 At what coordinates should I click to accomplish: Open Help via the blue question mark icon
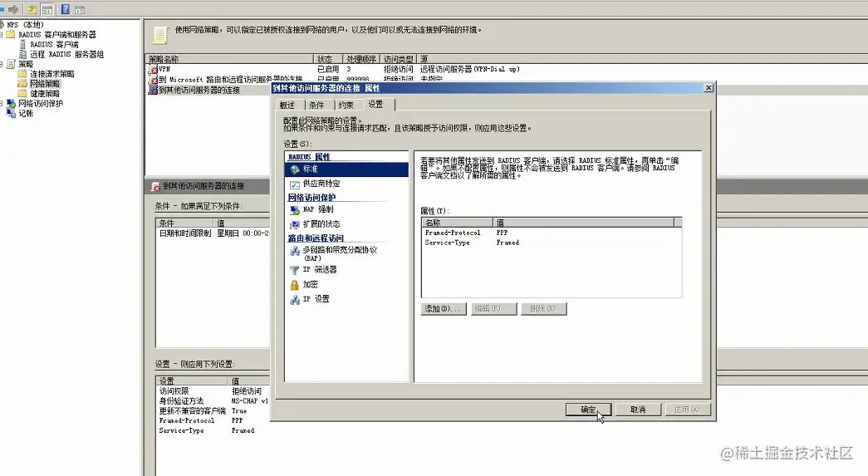[66, 9]
